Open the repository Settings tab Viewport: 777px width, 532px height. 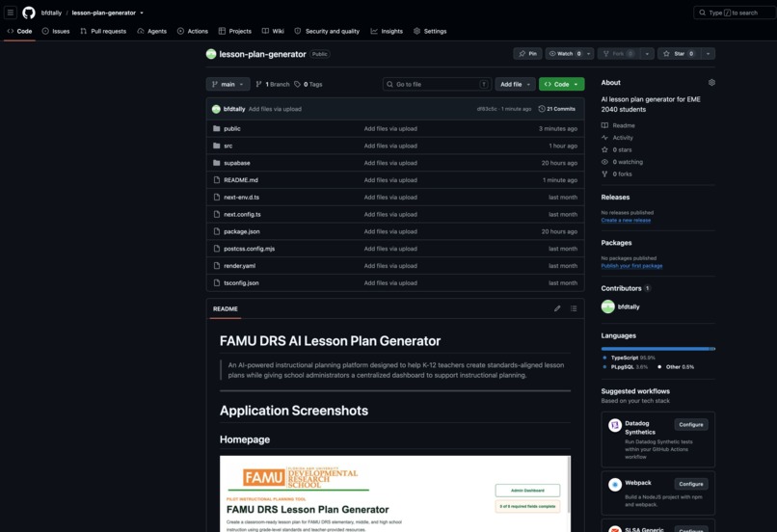click(430, 31)
